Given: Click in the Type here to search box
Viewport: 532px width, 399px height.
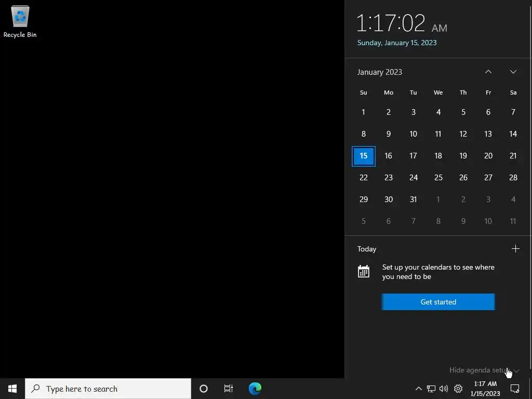Looking at the screenshot, I should (x=108, y=389).
